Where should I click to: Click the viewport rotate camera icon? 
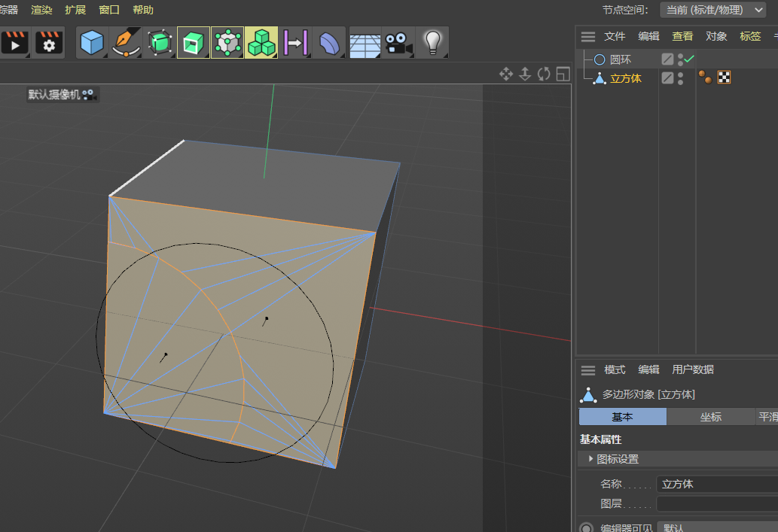click(x=544, y=74)
